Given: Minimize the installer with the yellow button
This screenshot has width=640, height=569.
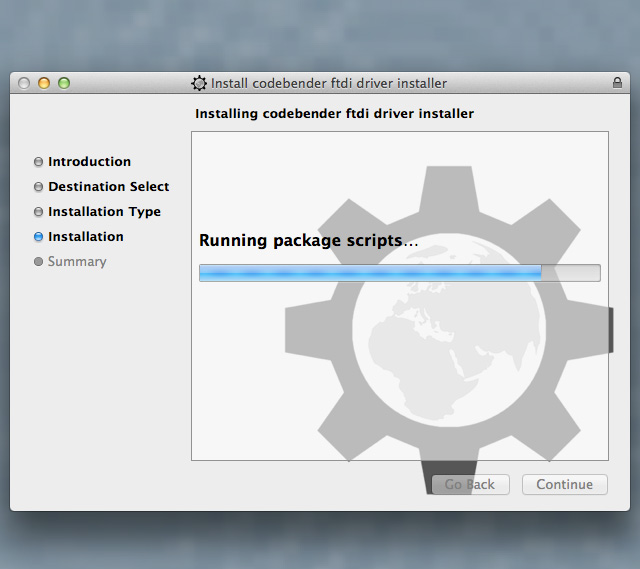Looking at the screenshot, I should coord(44,83).
